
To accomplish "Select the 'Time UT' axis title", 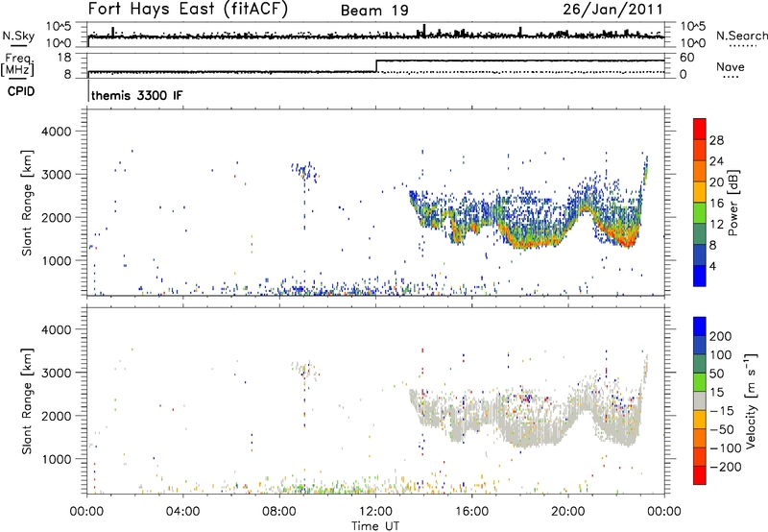I will [x=375, y=525].
